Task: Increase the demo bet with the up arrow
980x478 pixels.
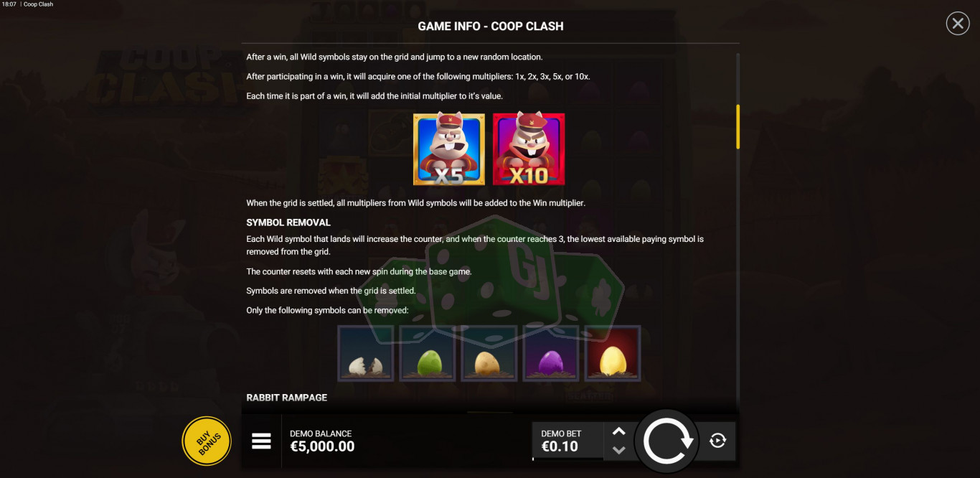Action: [x=619, y=431]
